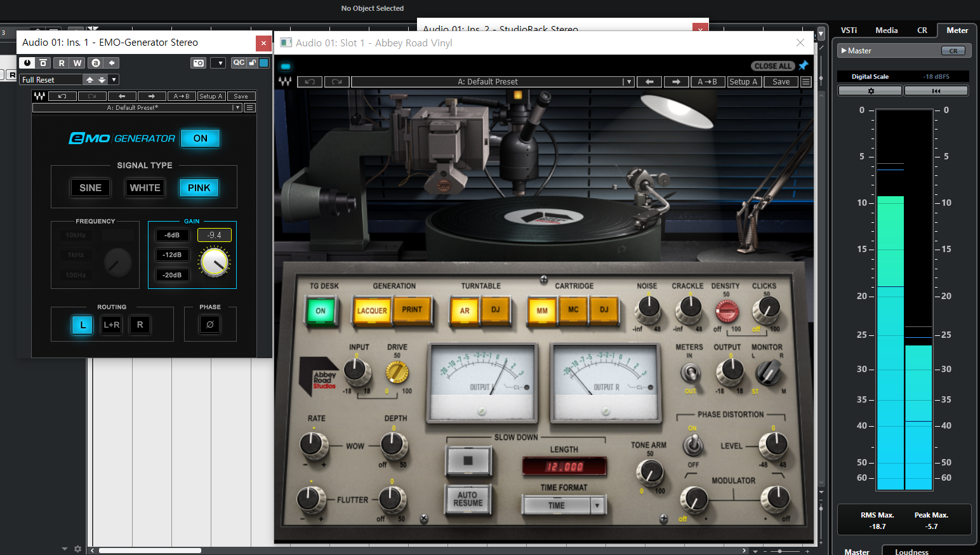
Task: Toggle the EMO Generator ON switch
Action: point(200,138)
